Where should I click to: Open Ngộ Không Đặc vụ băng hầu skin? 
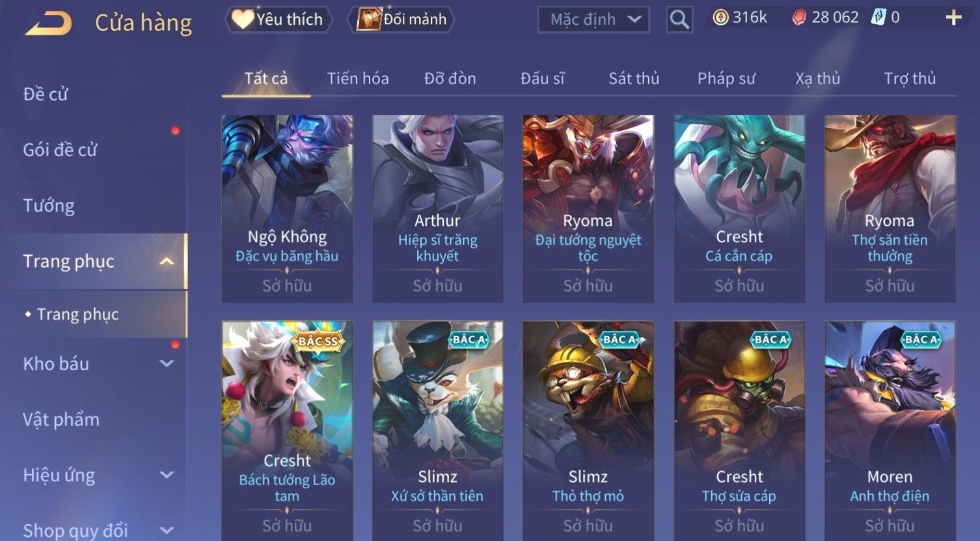tap(287, 209)
